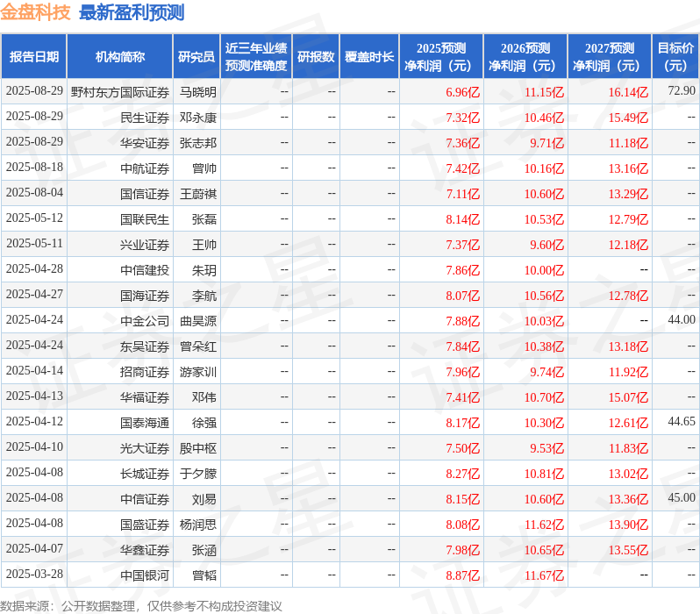Image resolution: width=700 pixels, height=614 pixels.
Task: Select the 2026预测净利润 column header
Action: pos(525,57)
